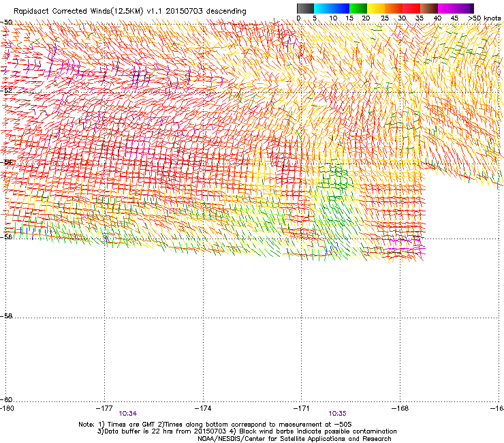Click the purple 45-50 knots legend color
Viewport: 504px width, 443px height.
point(464,9)
